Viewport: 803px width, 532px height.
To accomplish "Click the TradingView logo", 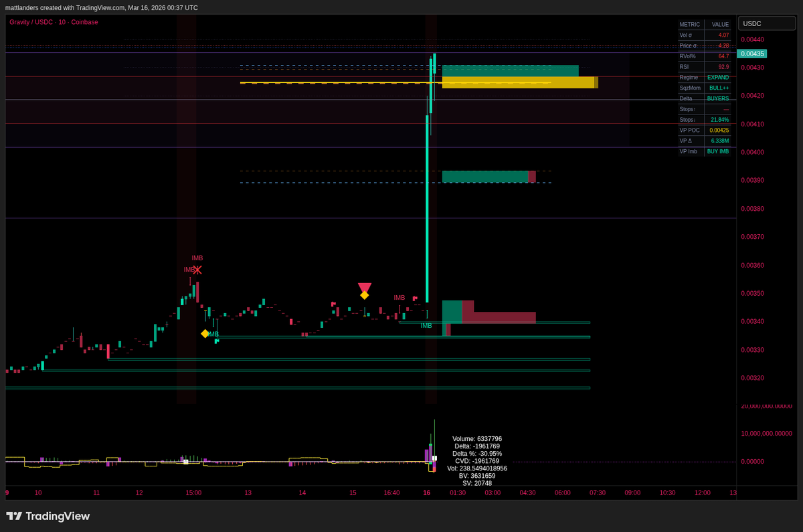I will coord(48,516).
